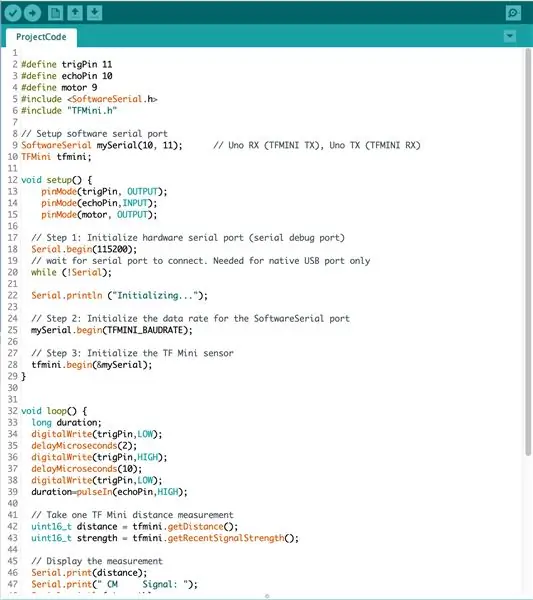This screenshot has width=533, height=600.
Task: Save the sketch with down-arrow icon
Action: point(94,13)
